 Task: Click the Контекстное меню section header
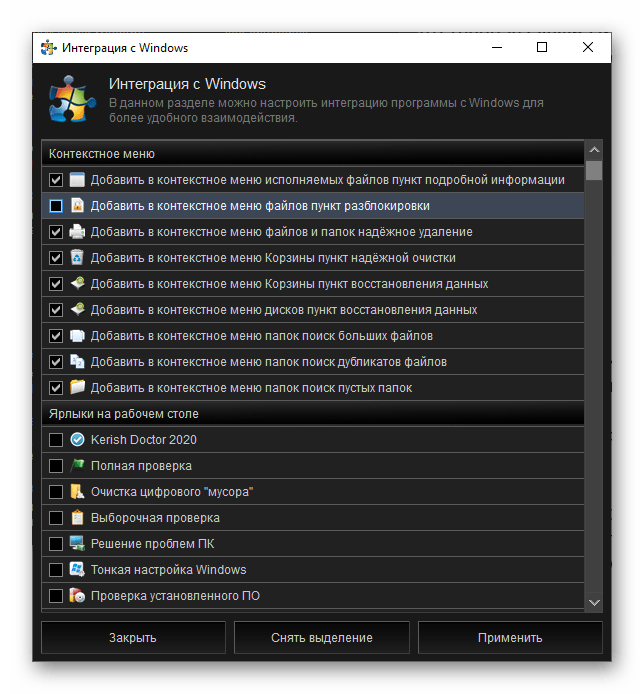(x=313, y=154)
